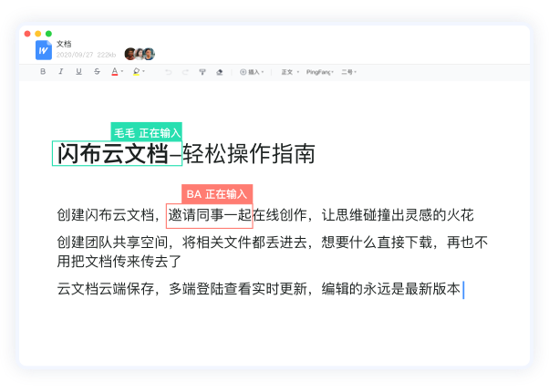Click the document title 文档

pyautogui.click(x=64, y=44)
